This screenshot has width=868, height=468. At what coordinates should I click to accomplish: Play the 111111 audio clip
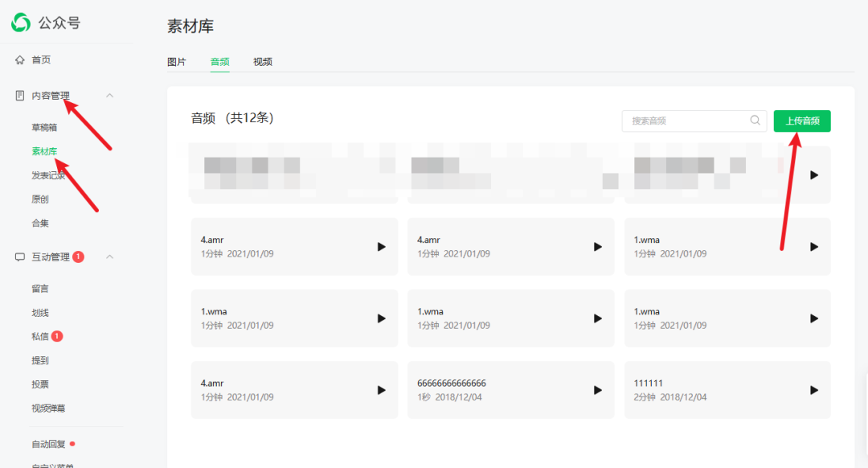click(813, 390)
